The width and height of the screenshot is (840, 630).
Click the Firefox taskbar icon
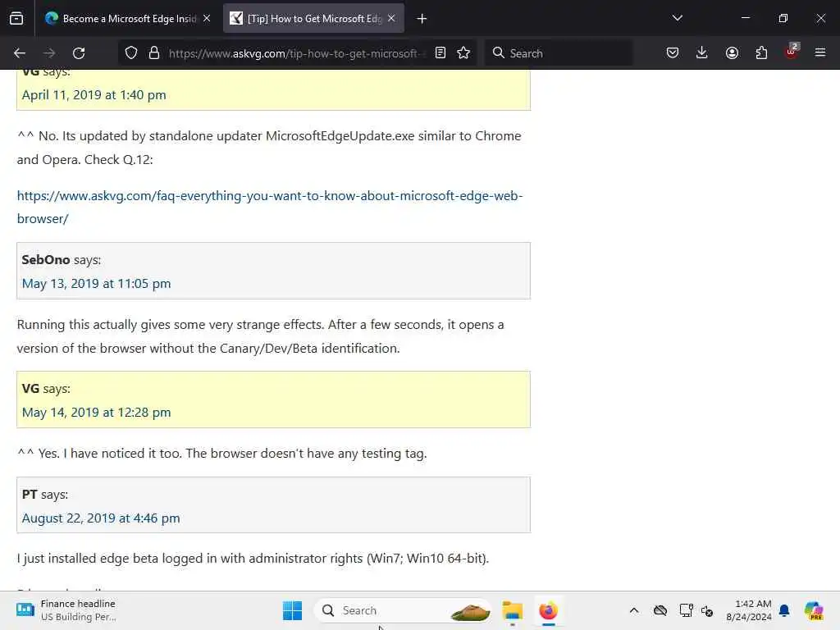tap(548, 610)
